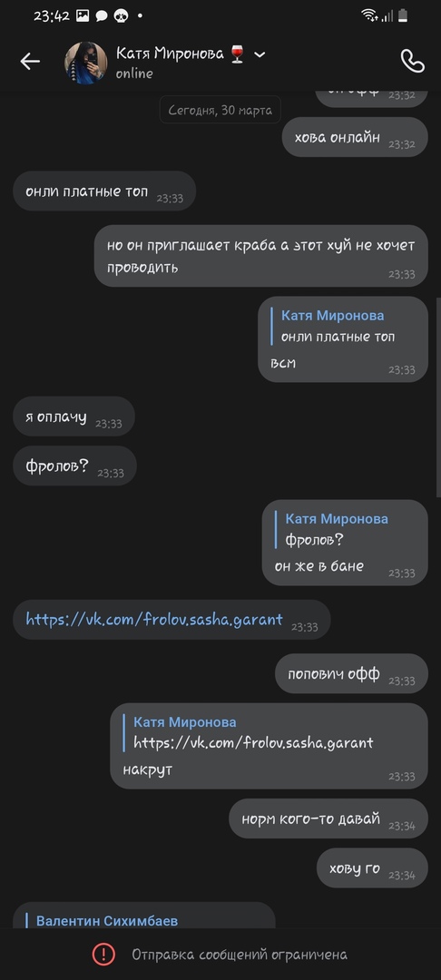Screen dimensions: 441x980
Task: Tap 'Отправка сообщений ограничена' notice text
Action: coord(240,955)
